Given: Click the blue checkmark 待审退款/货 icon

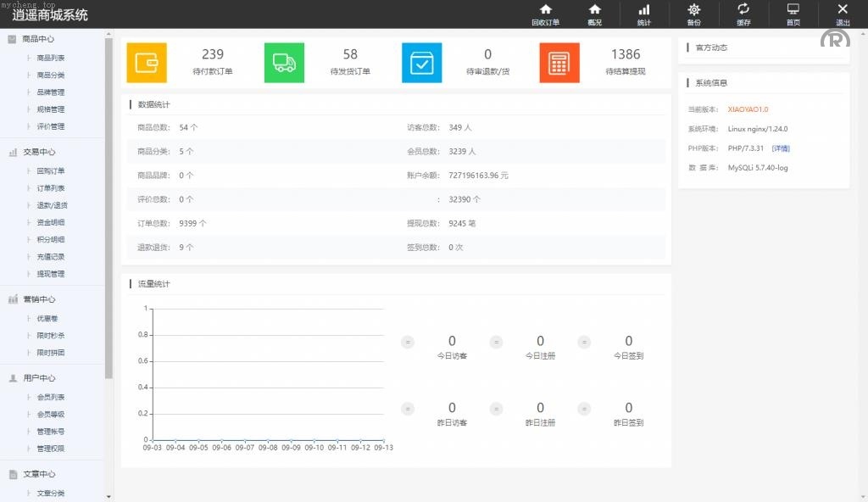Looking at the screenshot, I should (421, 63).
